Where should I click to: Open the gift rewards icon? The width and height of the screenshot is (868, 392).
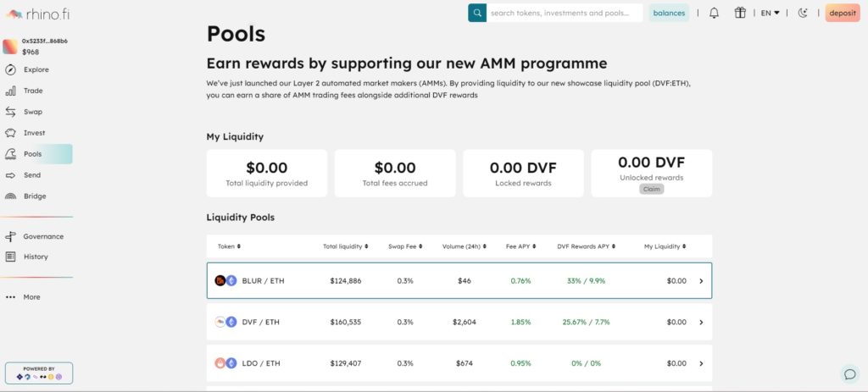click(x=740, y=13)
